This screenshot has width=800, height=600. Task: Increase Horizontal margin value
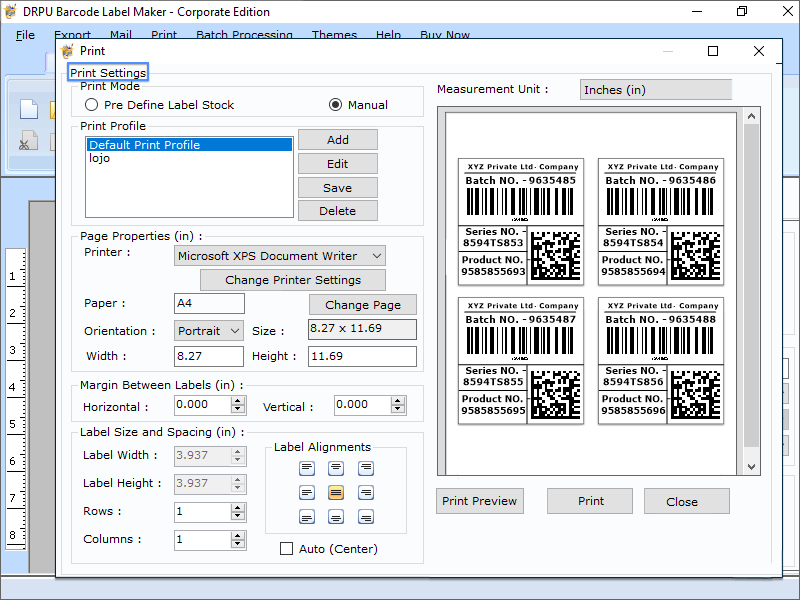[238, 401]
